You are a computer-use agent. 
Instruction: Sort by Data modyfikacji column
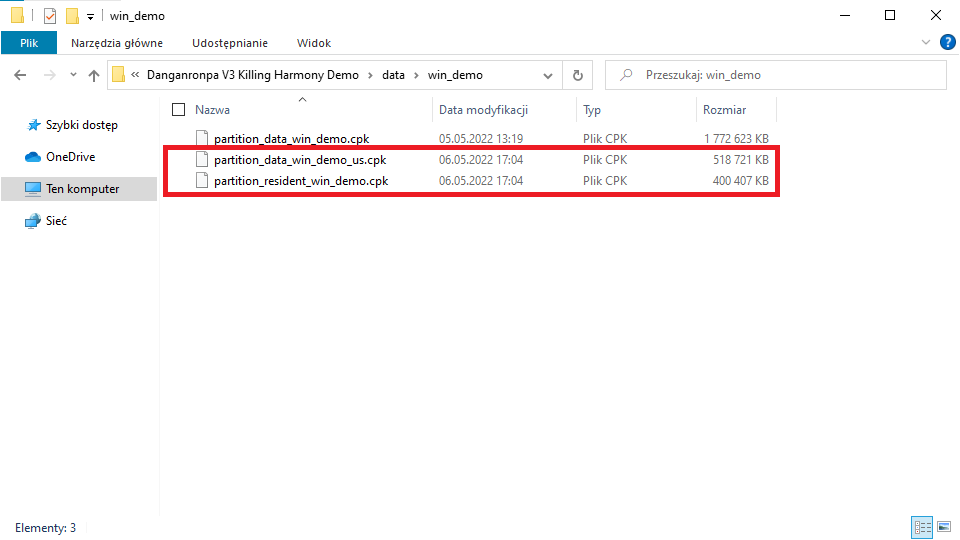click(x=483, y=110)
